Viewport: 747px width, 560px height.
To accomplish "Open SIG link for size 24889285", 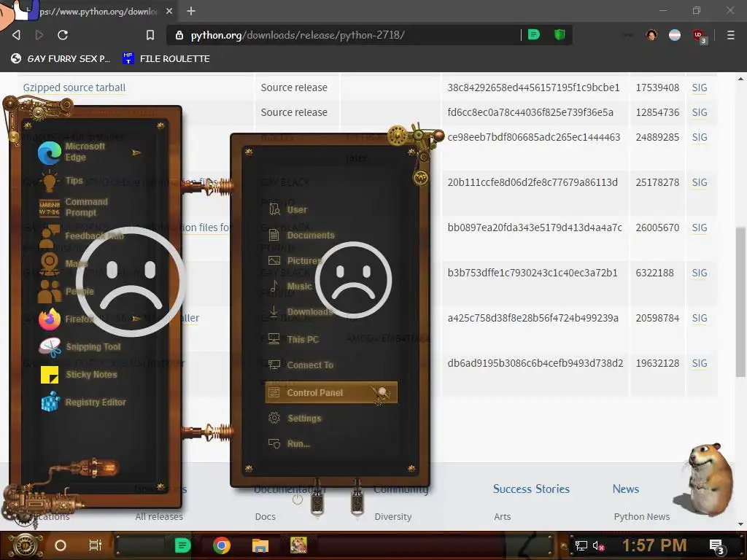I will [x=700, y=137].
